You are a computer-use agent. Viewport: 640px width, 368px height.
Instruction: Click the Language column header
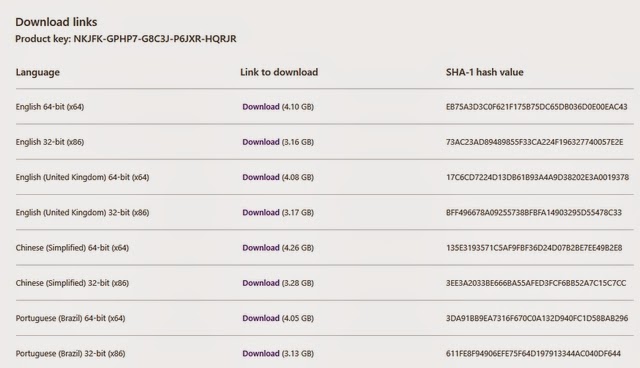[x=38, y=72]
